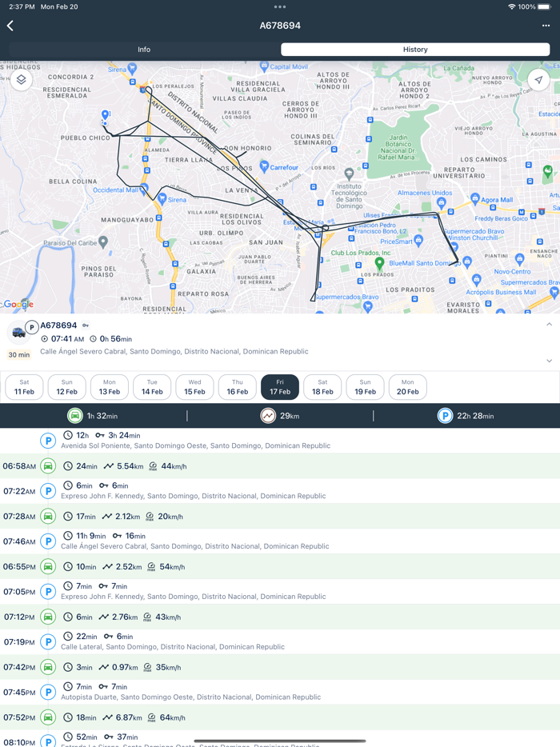Open the 07:05PM parking stop icon
This screenshot has height=747, width=560.
tap(48, 592)
